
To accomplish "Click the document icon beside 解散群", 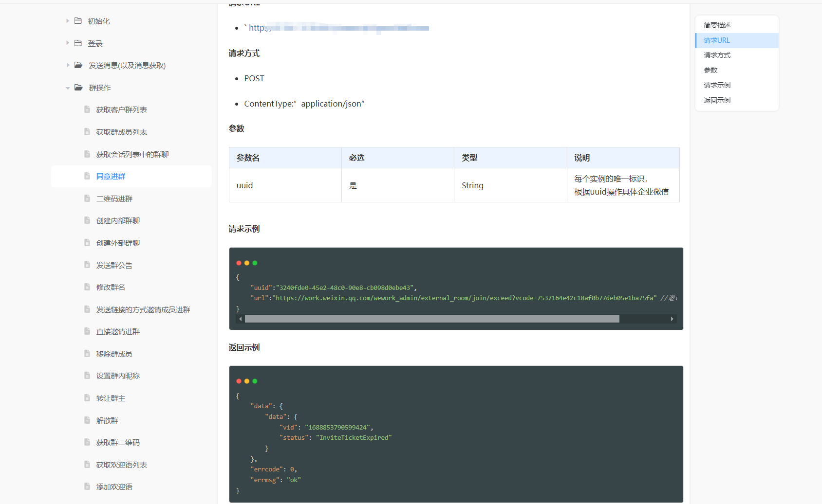I will [87, 420].
